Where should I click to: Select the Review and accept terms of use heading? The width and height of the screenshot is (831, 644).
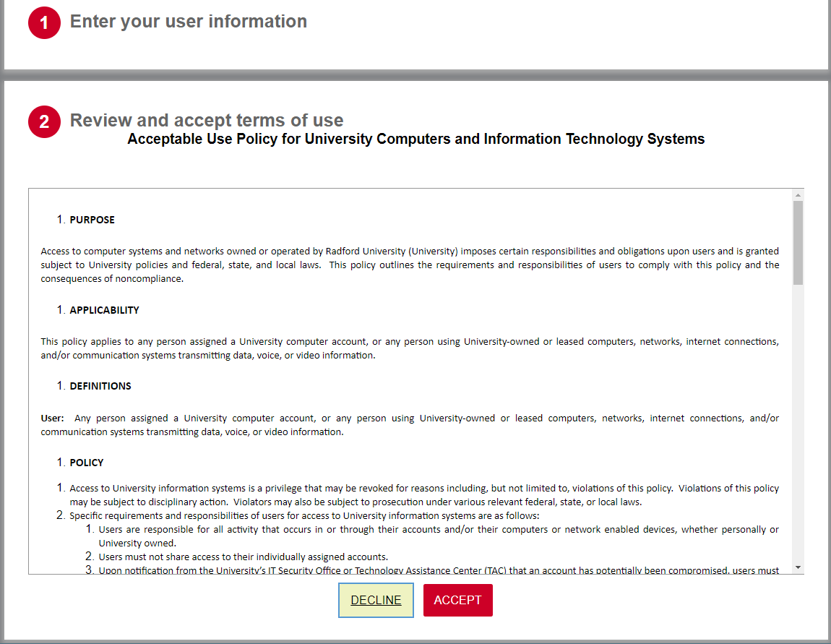(207, 120)
